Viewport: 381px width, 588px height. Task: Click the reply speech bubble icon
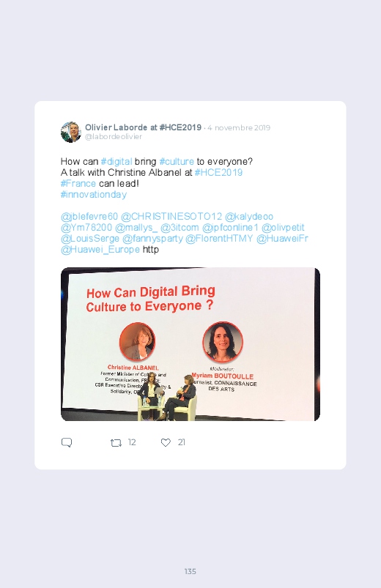67,442
